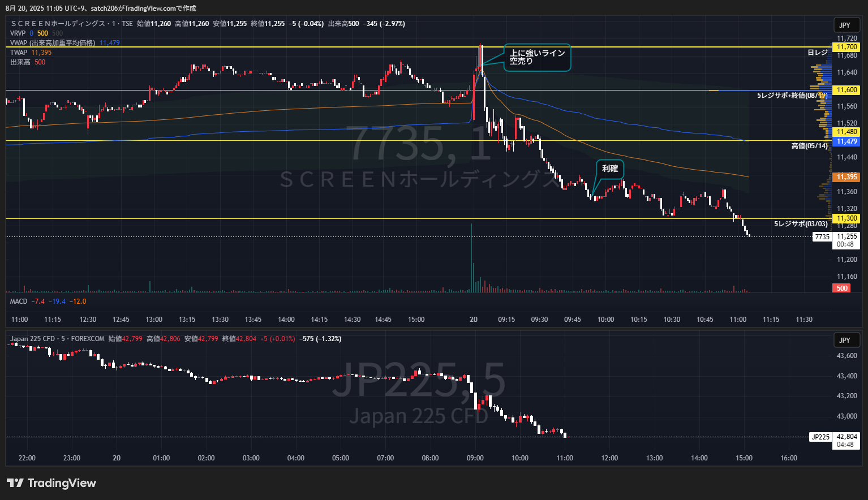
Task: Click the blue 11,479 VWAP price tag
Action: click(x=846, y=141)
